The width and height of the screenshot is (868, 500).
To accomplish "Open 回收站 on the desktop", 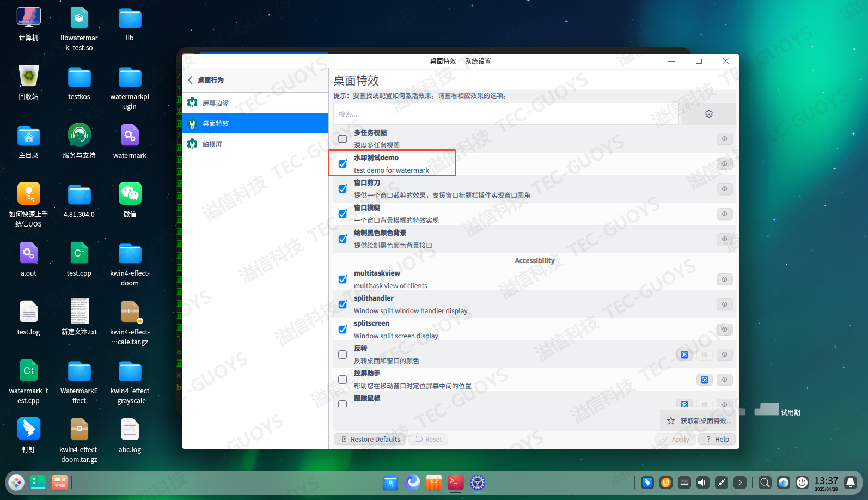I will click(x=28, y=82).
